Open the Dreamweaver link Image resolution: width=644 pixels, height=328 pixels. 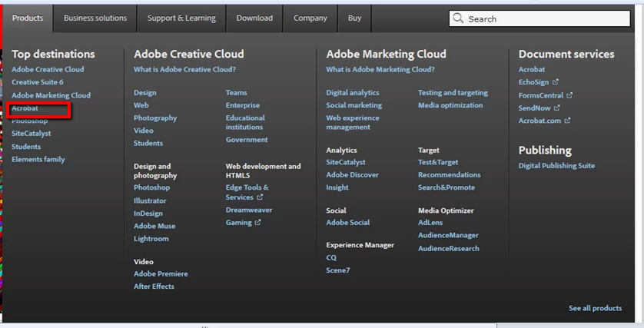[x=249, y=210]
